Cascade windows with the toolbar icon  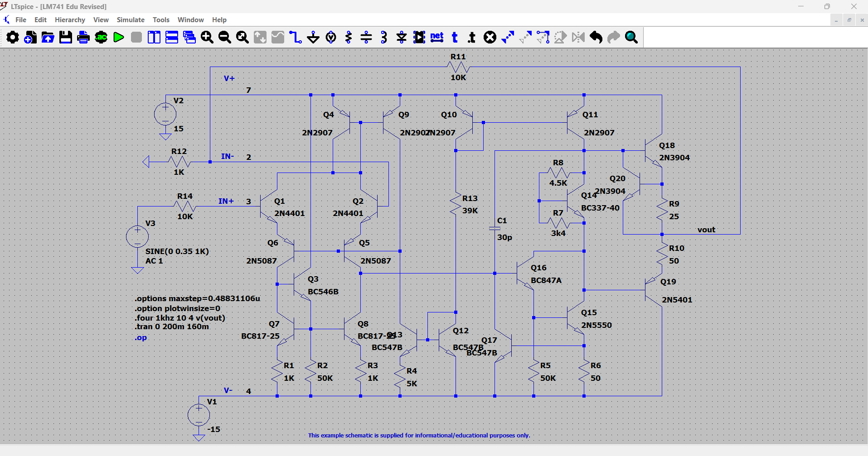(189, 37)
